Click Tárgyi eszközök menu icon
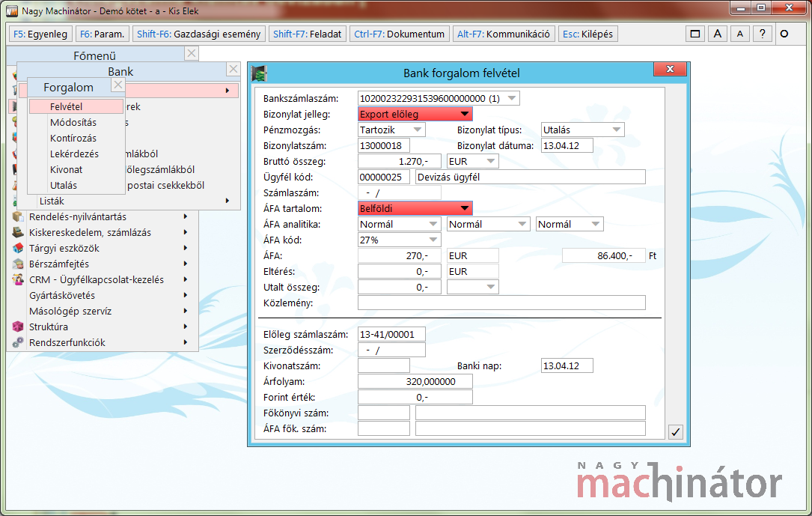Viewport: 812px width, 516px height. [18, 248]
